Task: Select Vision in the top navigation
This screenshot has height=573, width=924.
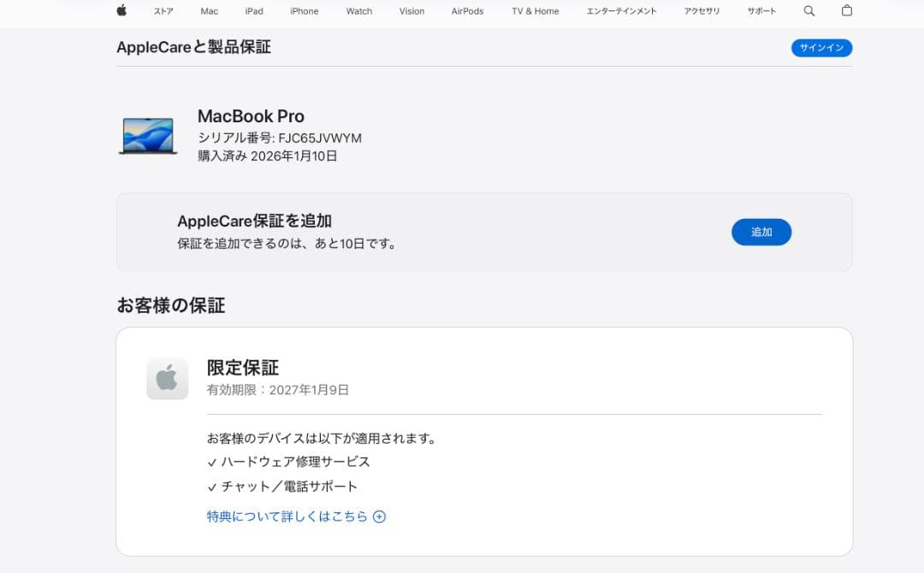Action: point(412,11)
